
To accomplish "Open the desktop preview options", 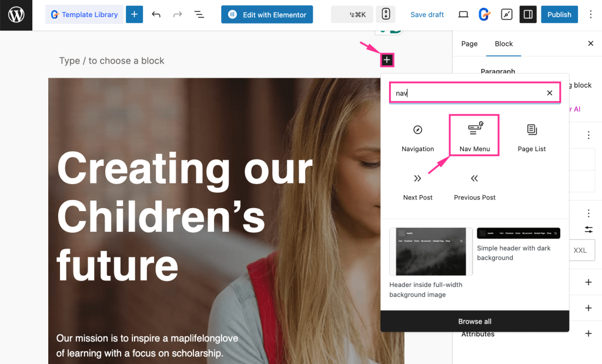I will tap(463, 14).
